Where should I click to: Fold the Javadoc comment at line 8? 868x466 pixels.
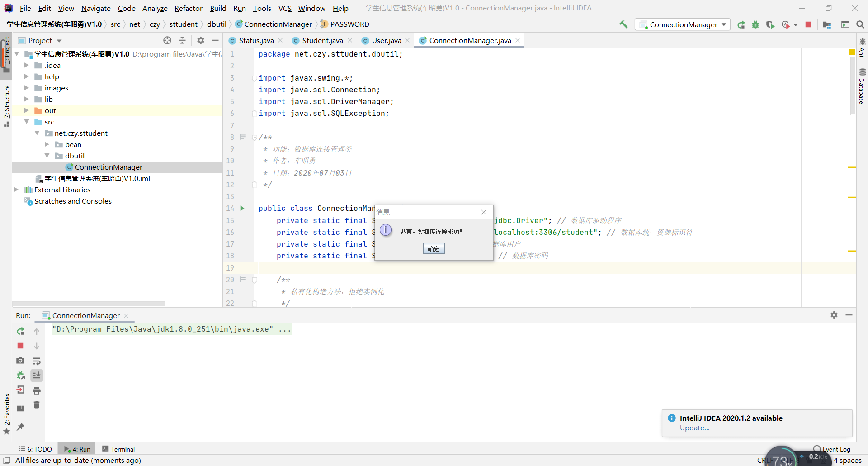click(254, 137)
